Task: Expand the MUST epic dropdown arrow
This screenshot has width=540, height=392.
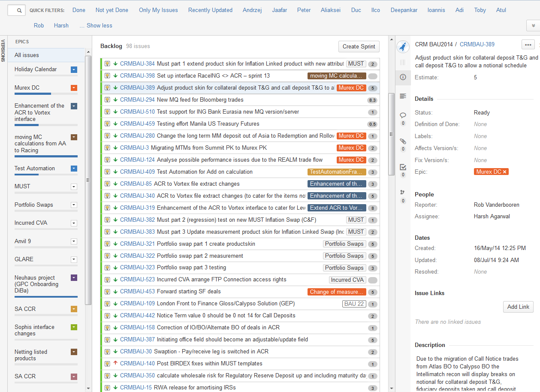Action: pyautogui.click(x=74, y=187)
